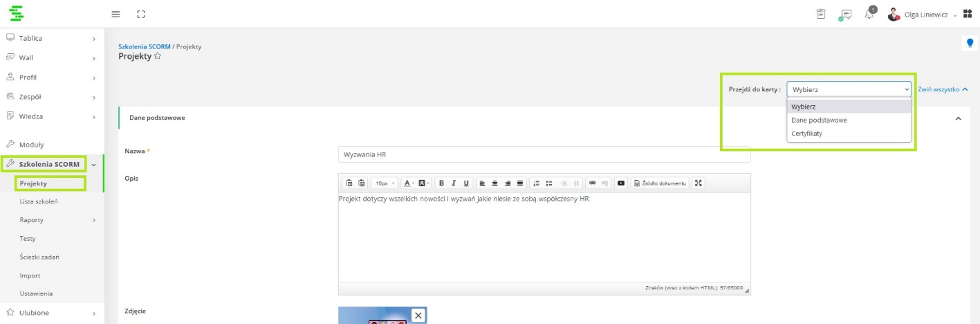The image size is (980, 324).
Task: Insert a YouTube video in editor
Action: 621,183
